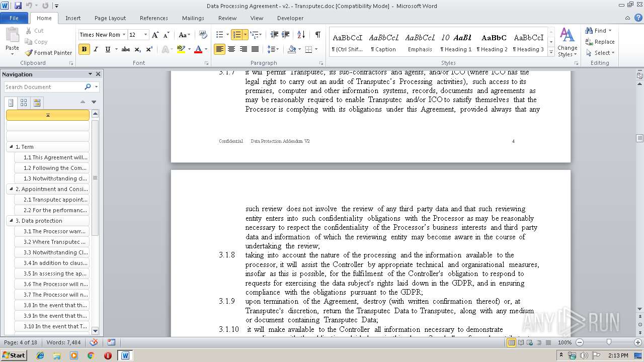This screenshot has width=644, height=362.
Task: Switch to the References tab
Action: click(x=154, y=18)
